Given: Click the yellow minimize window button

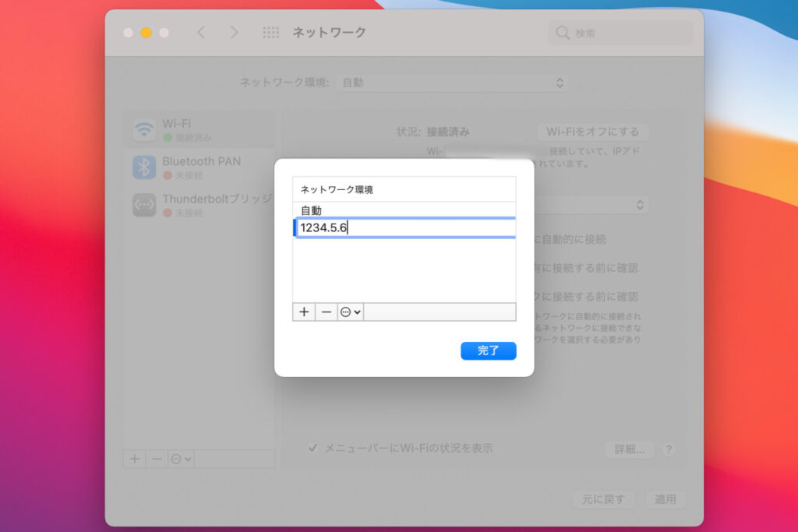Looking at the screenshot, I should [146, 33].
